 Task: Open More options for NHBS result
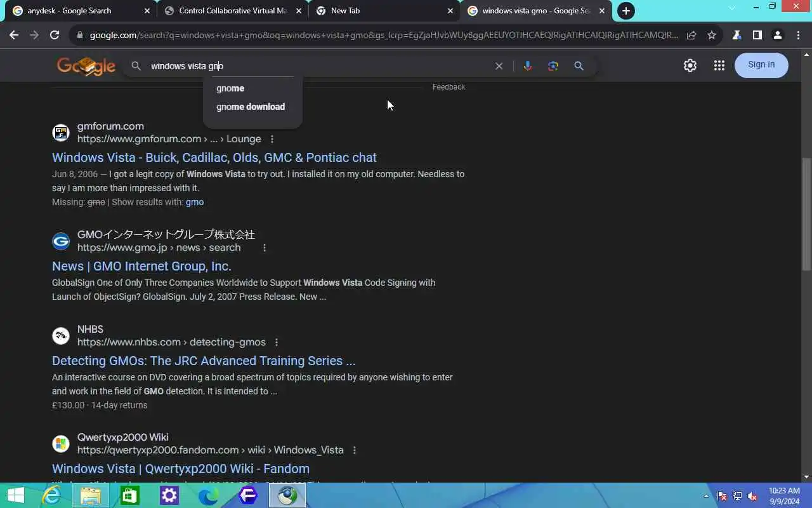pyautogui.click(x=277, y=342)
